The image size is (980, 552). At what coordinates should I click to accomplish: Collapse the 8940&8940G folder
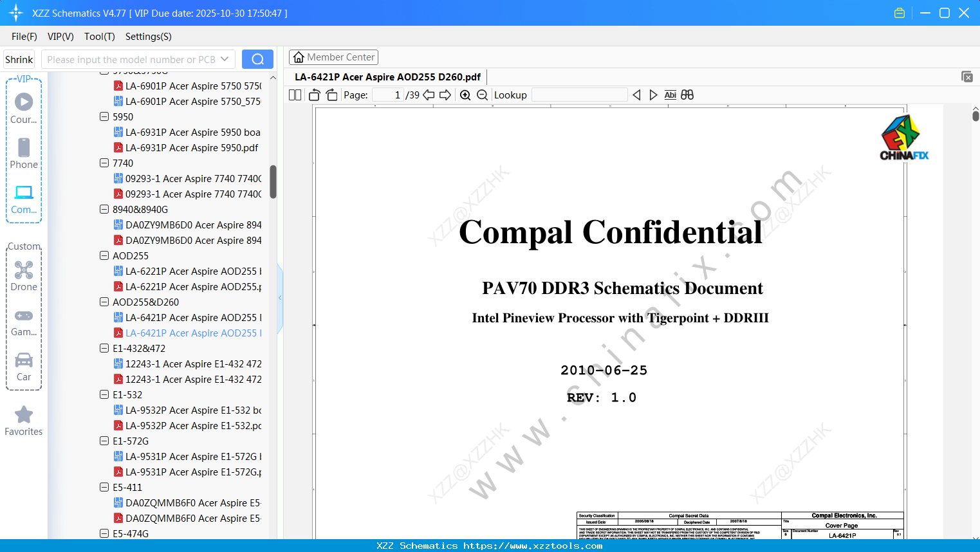pyautogui.click(x=104, y=210)
